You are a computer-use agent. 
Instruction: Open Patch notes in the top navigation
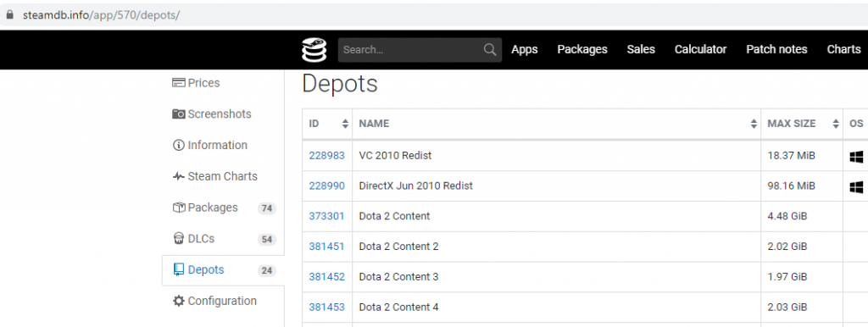click(776, 50)
